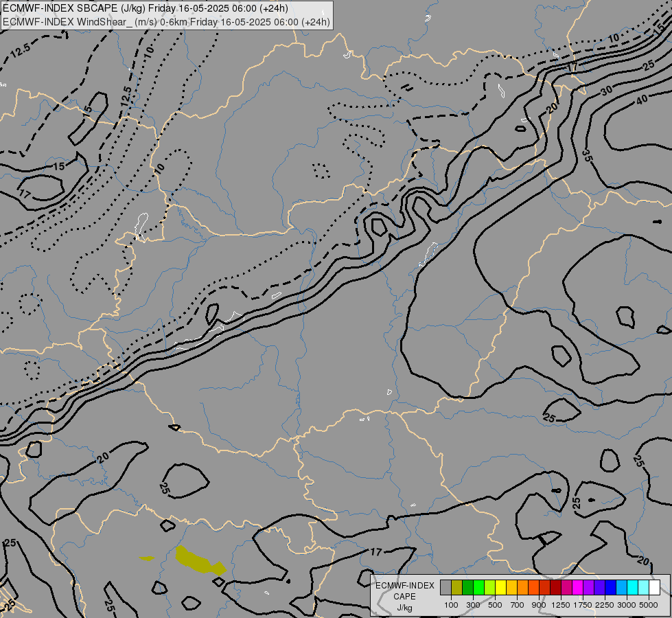This screenshot has height=618, width=672.
Task: Click the legend value 5000
Action: (649, 605)
